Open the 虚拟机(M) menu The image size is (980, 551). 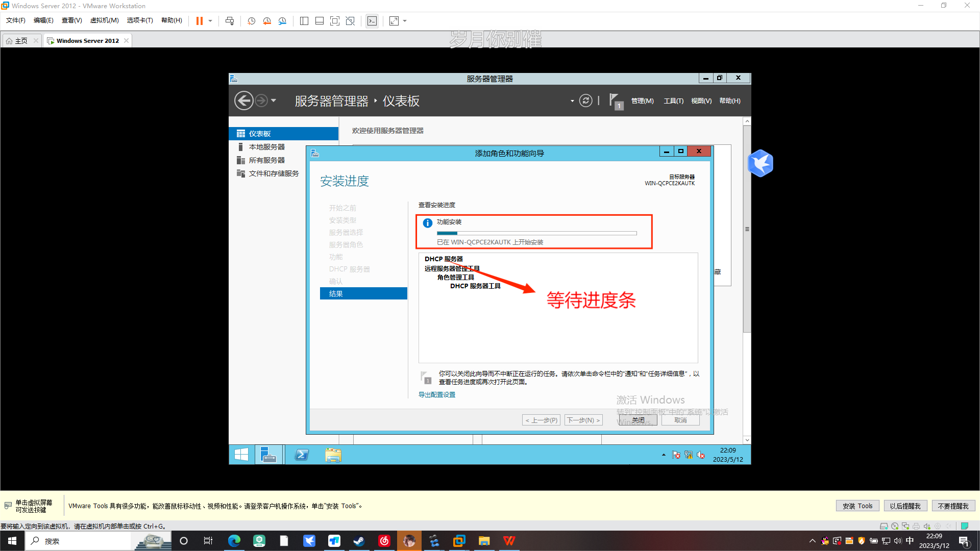pos(104,20)
